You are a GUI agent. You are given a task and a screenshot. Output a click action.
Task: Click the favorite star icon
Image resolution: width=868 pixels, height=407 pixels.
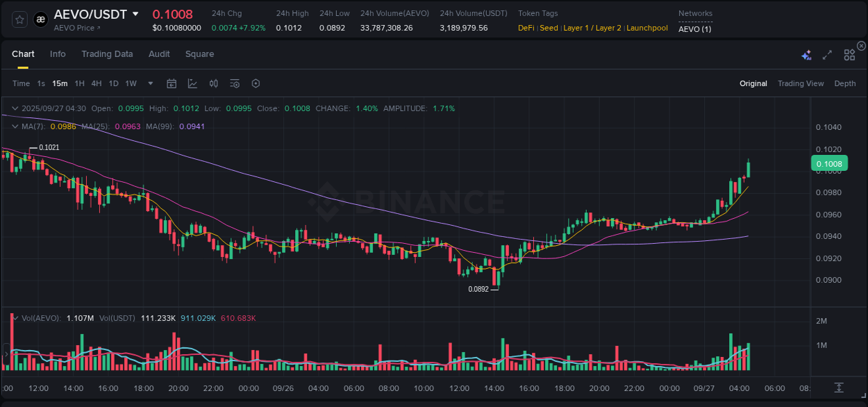pyautogui.click(x=19, y=19)
